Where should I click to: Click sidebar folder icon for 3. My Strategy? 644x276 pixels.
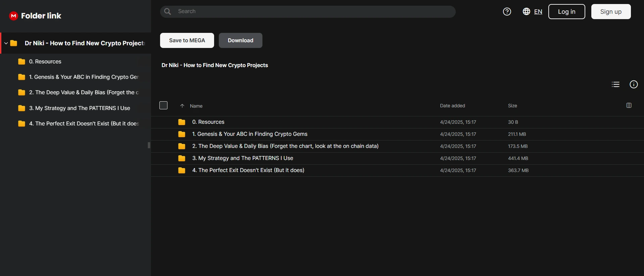(x=21, y=108)
